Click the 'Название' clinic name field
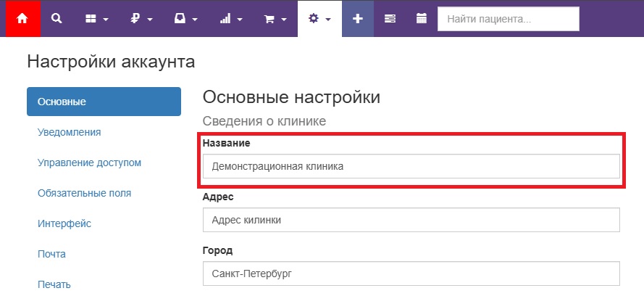 (x=411, y=166)
